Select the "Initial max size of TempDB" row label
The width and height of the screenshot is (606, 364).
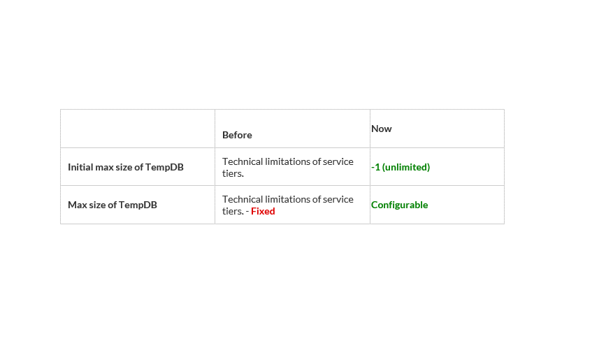tap(126, 168)
